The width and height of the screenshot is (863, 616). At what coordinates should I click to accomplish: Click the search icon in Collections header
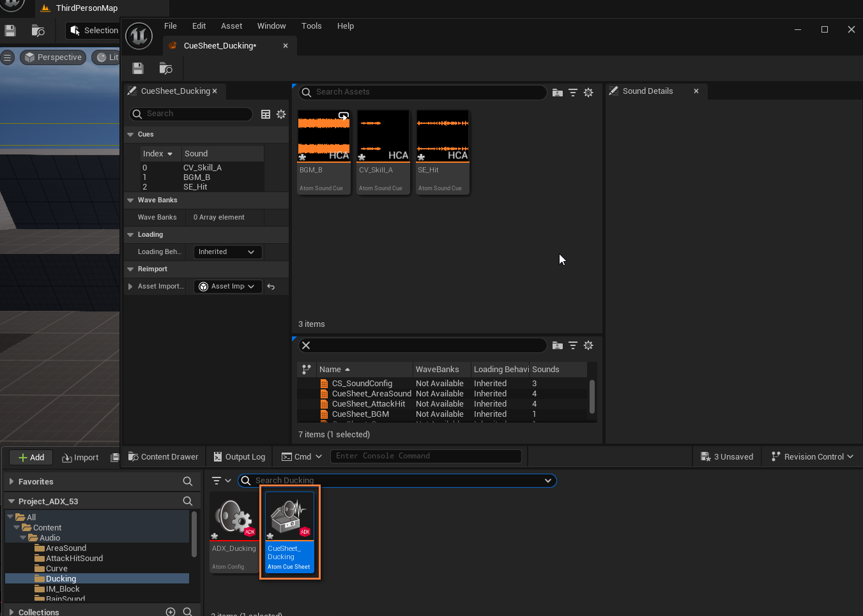tap(188, 612)
